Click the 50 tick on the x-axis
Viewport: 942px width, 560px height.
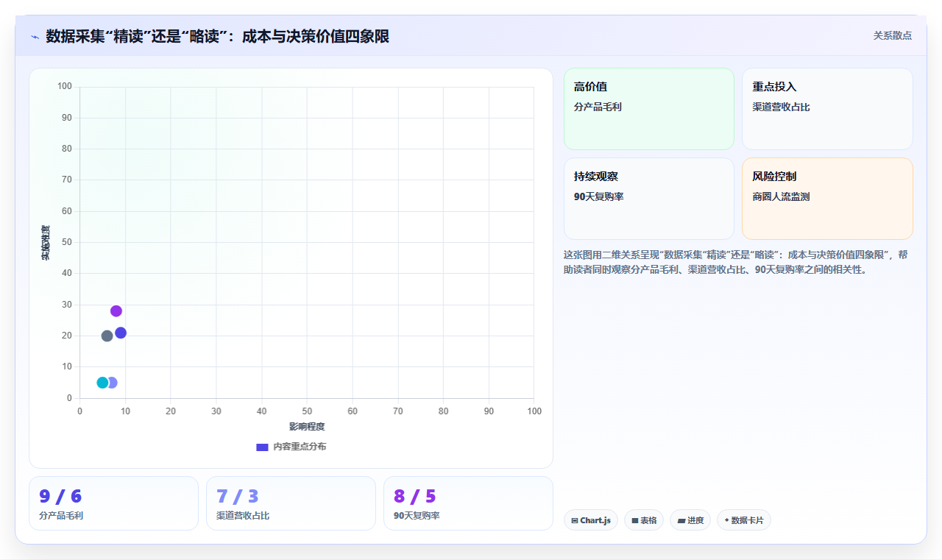307,411
